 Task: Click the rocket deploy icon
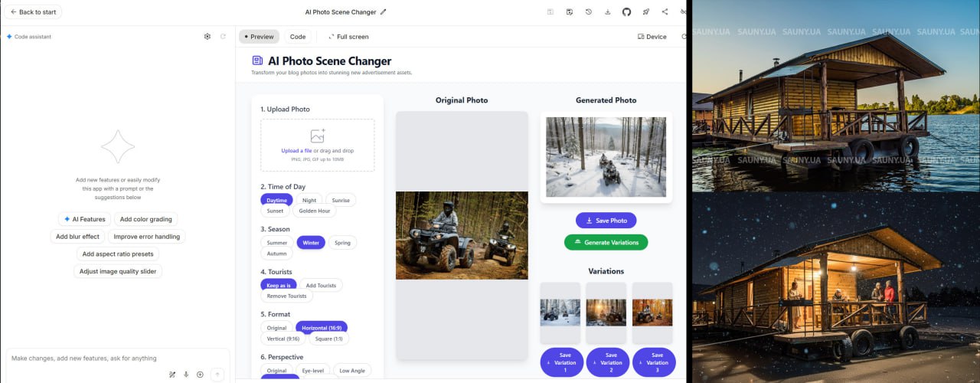coord(645,12)
